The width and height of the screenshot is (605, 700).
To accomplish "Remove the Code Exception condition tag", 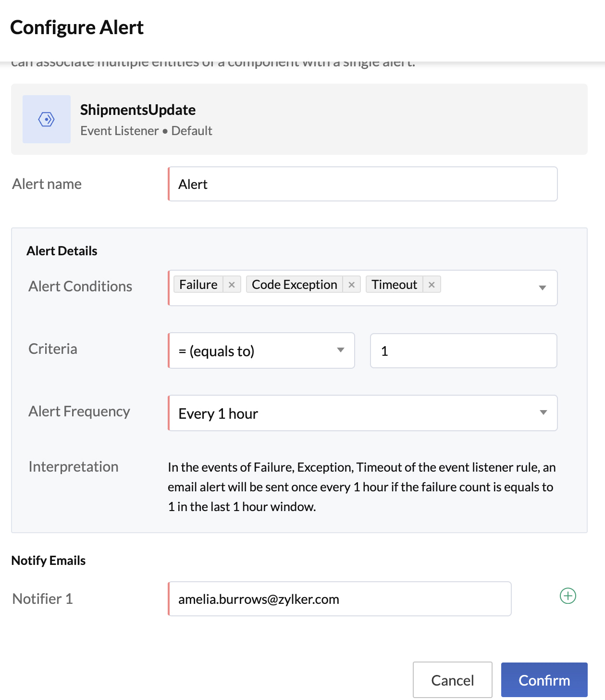I will pyautogui.click(x=352, y=284).
